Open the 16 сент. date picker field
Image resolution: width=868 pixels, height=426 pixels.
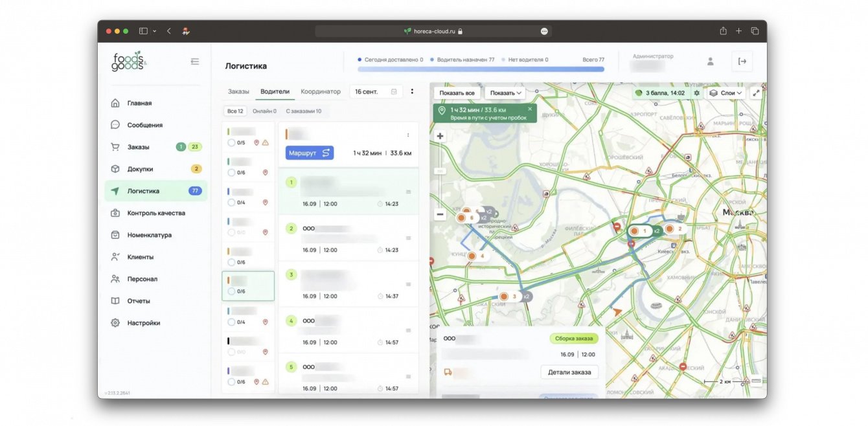376,92
